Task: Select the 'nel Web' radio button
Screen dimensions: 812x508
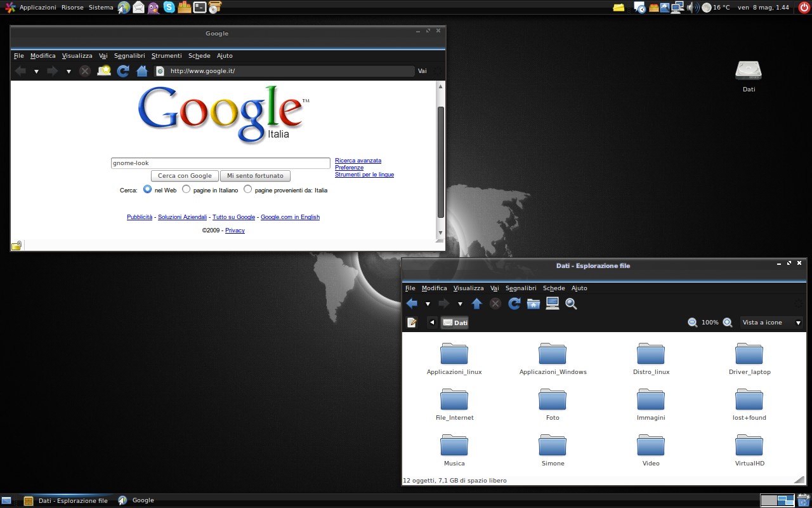Action: (x=147, y=189)
